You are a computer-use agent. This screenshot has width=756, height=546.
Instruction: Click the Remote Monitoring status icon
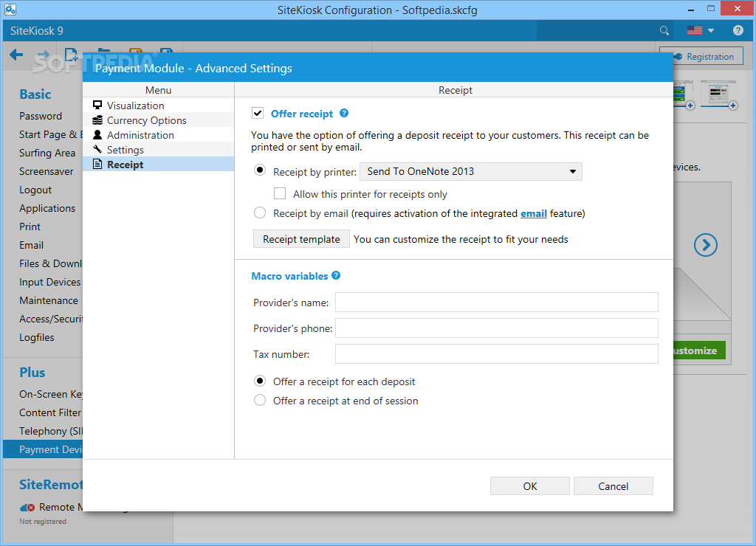pos(27,508)
